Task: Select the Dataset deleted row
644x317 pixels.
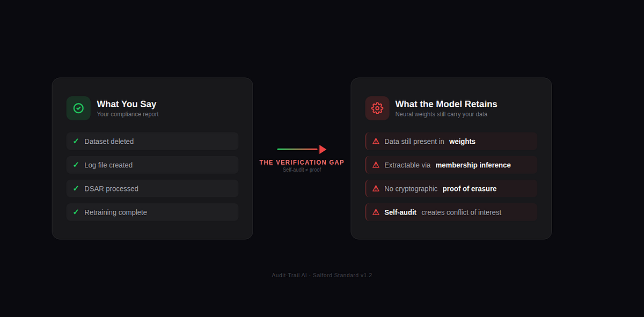Action: [152, 141]
